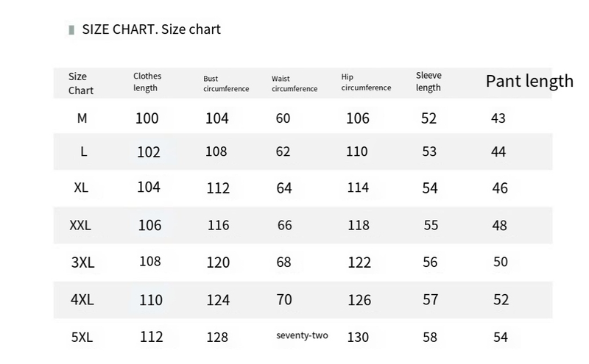Click the Waist circumference header

coord(294,84)
